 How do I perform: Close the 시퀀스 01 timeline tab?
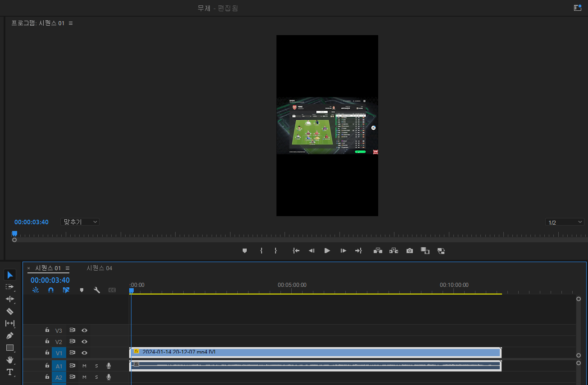point(29,268)
